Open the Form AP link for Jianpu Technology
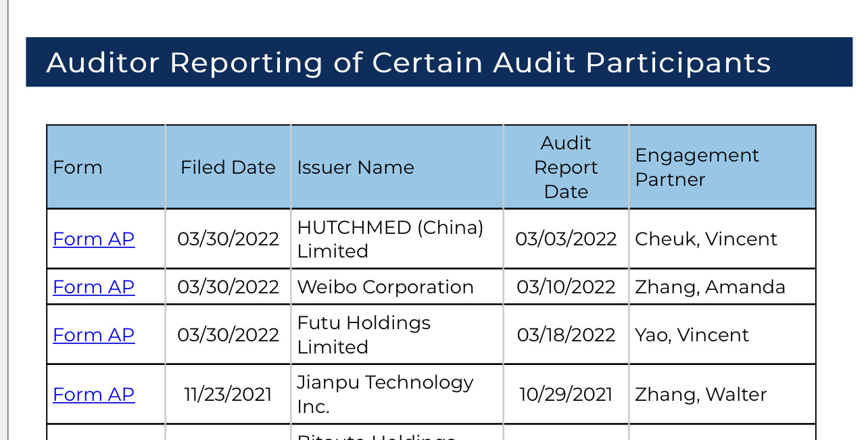Screen dimensions: 868x440 click(x=93, y=395)
